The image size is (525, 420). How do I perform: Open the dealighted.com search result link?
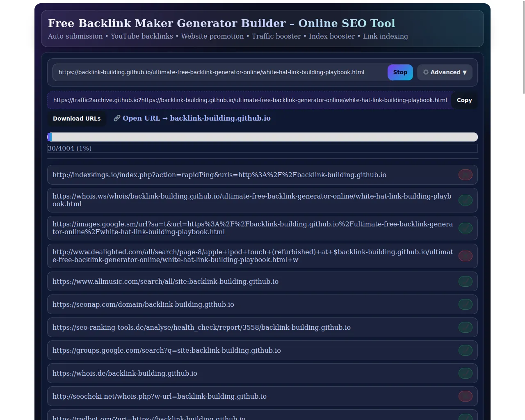coord(253,256)
